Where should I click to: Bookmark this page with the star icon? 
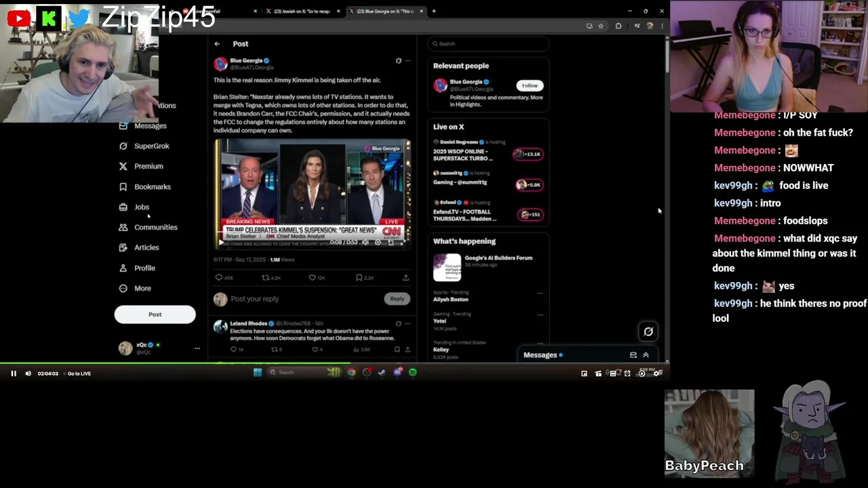pos(601,26)
